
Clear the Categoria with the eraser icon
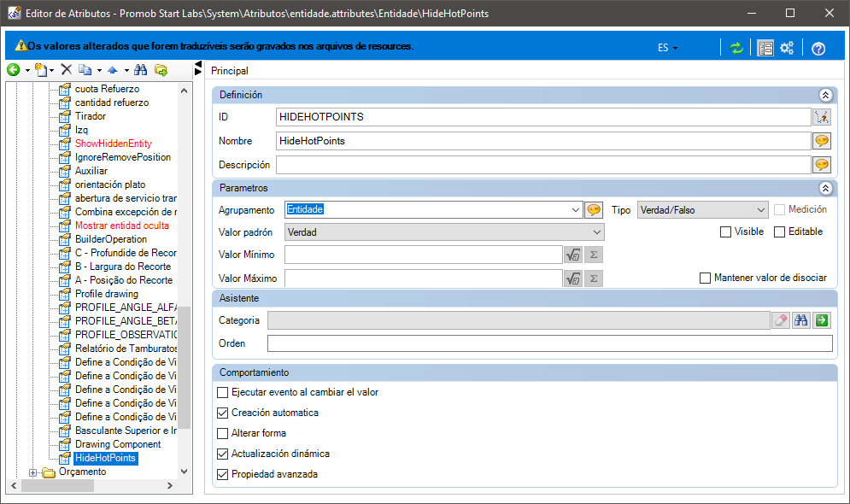pyautogui.click(x=781, y=320)
